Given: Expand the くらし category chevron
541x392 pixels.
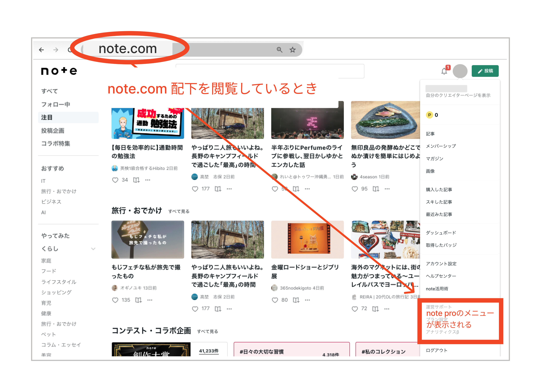Looking at the screenshot, I should [93, 249].
